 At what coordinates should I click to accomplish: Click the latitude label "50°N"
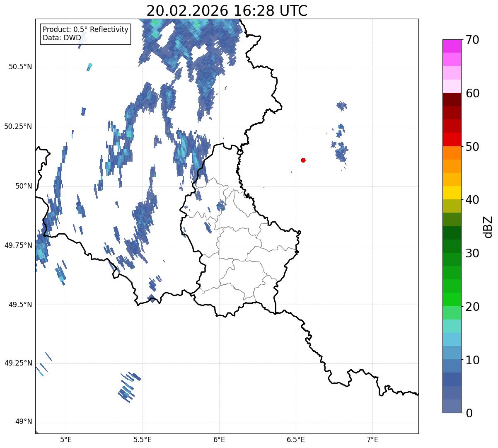click(24, 186)
